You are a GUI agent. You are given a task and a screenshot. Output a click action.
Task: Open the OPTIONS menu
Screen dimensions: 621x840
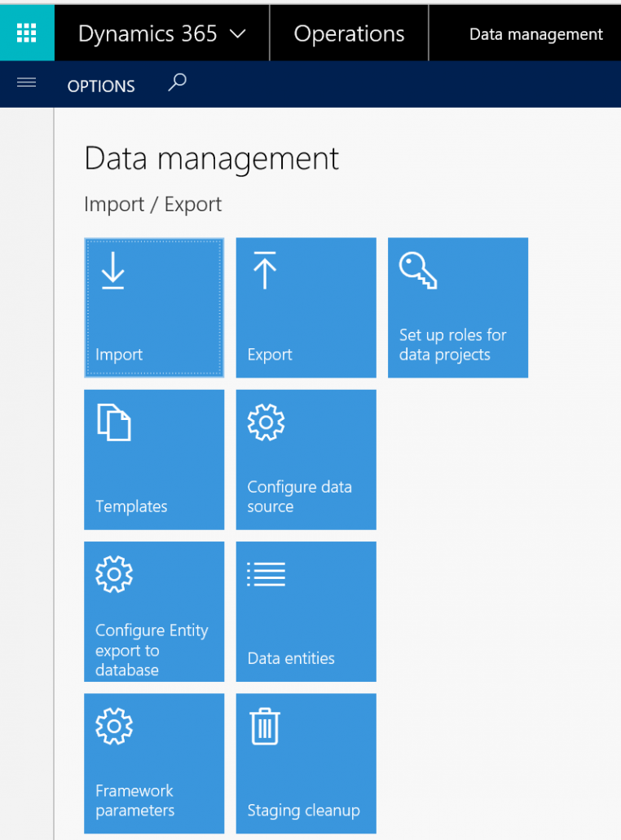point(101,86)
